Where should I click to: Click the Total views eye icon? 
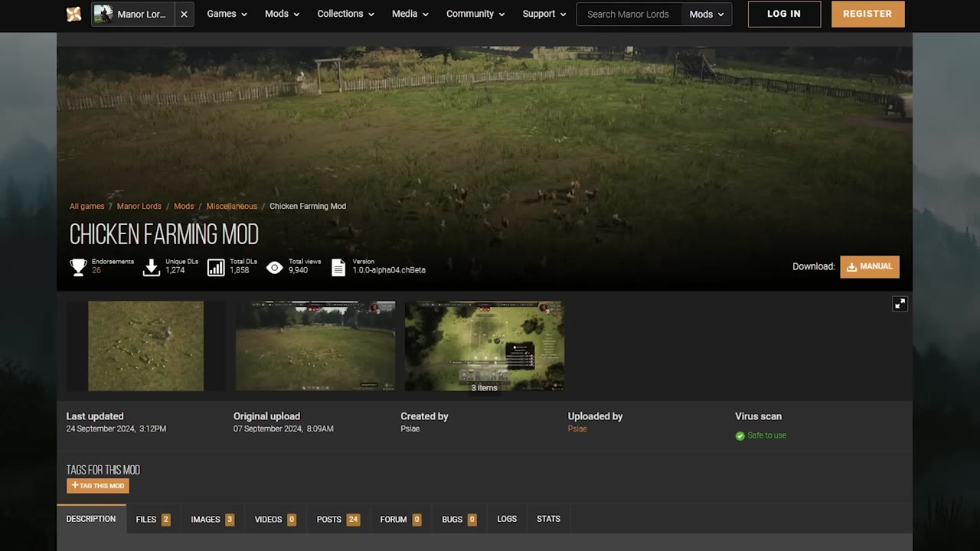[x=274, y=267]
